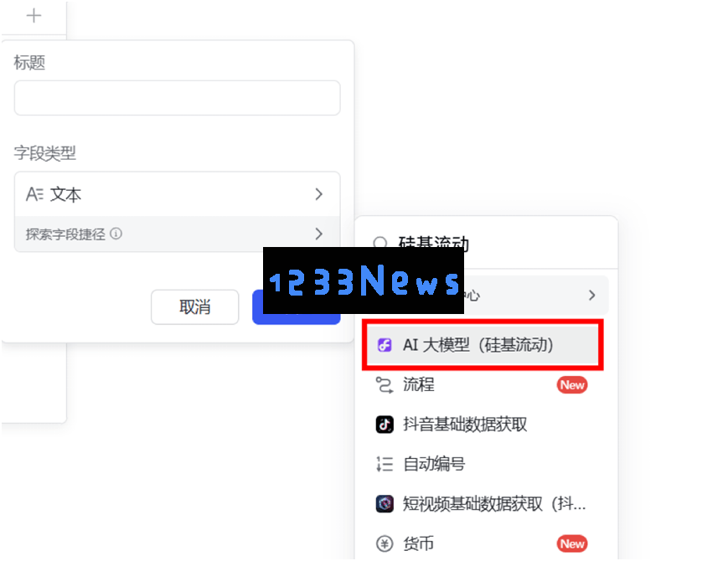Click the search box containing 硅基流动
The width and height of the screenshot is (728, 561).
click(487, 243)
